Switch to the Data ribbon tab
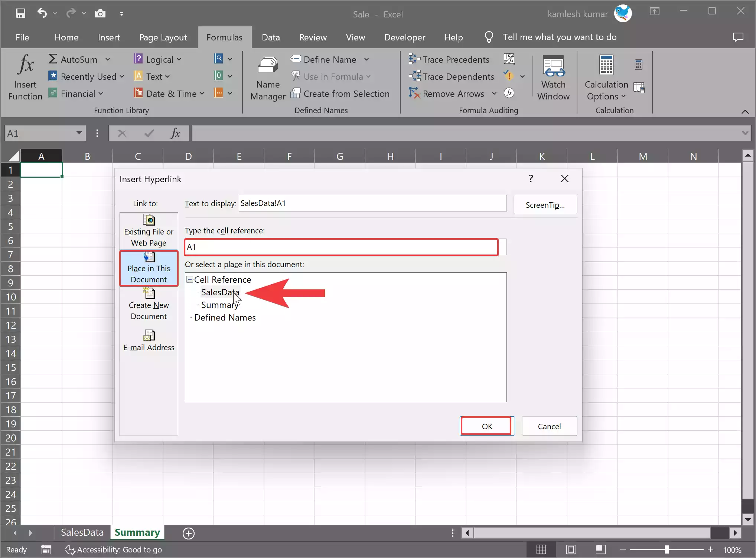 (x=271, y=37)
